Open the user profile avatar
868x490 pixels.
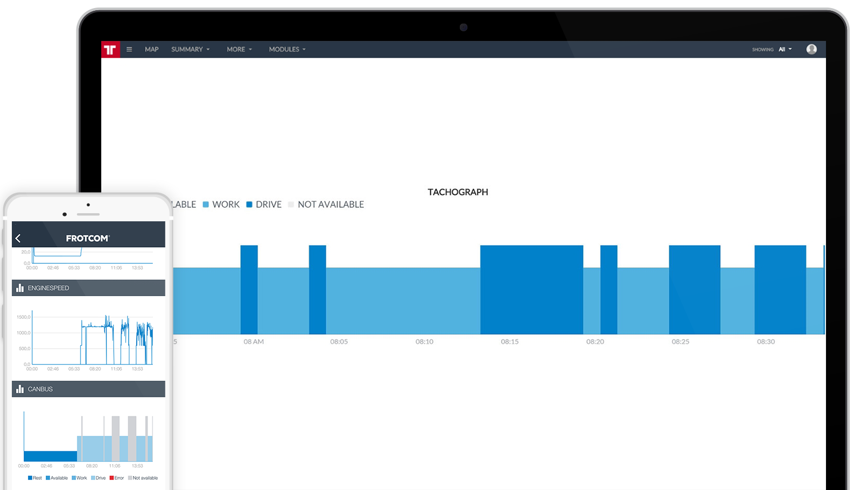tap(811, 50)
